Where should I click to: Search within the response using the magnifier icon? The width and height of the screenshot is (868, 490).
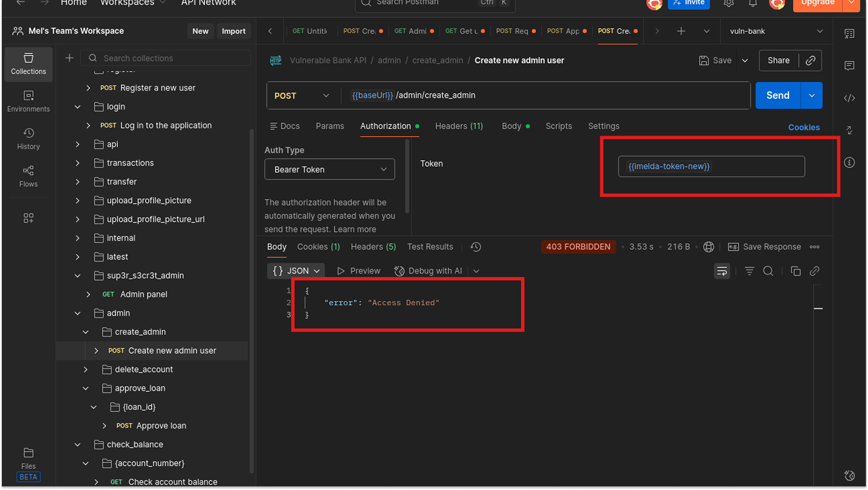[x=769, y=271]
